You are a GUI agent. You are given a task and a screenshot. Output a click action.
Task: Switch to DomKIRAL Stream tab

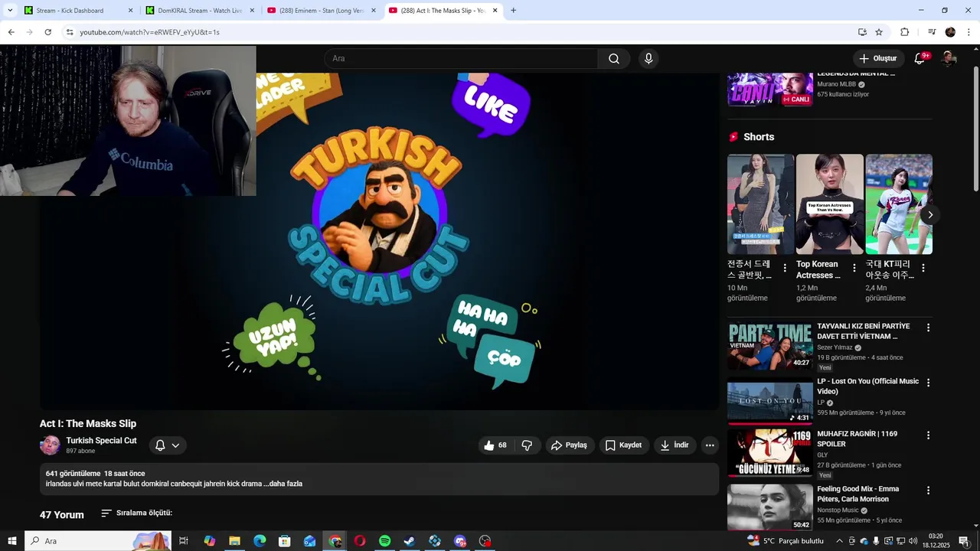point(200,11)
